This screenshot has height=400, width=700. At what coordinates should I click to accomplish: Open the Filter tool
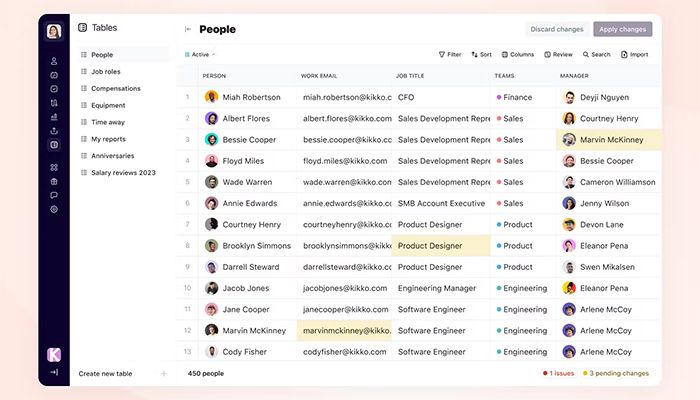coord(450,54)
